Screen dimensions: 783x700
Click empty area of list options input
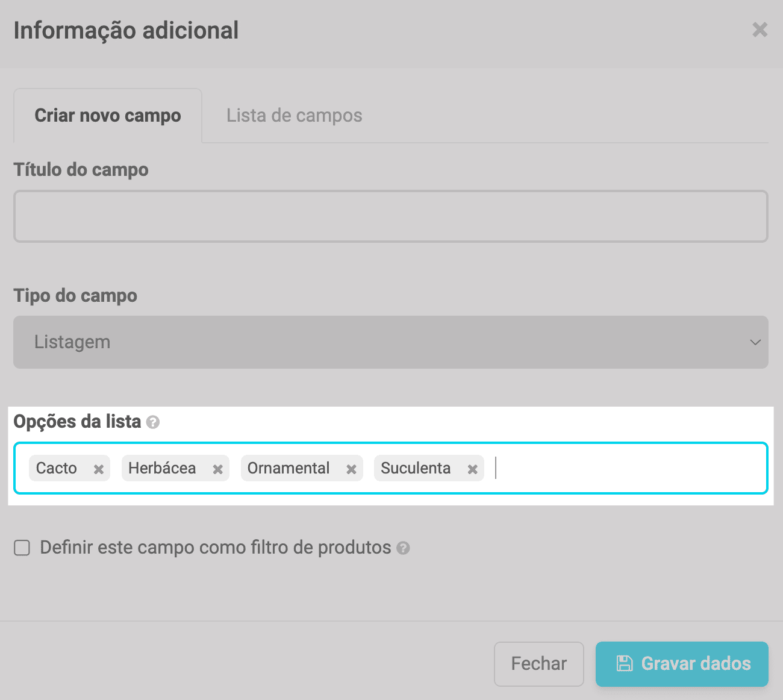(x=626, y=468)
